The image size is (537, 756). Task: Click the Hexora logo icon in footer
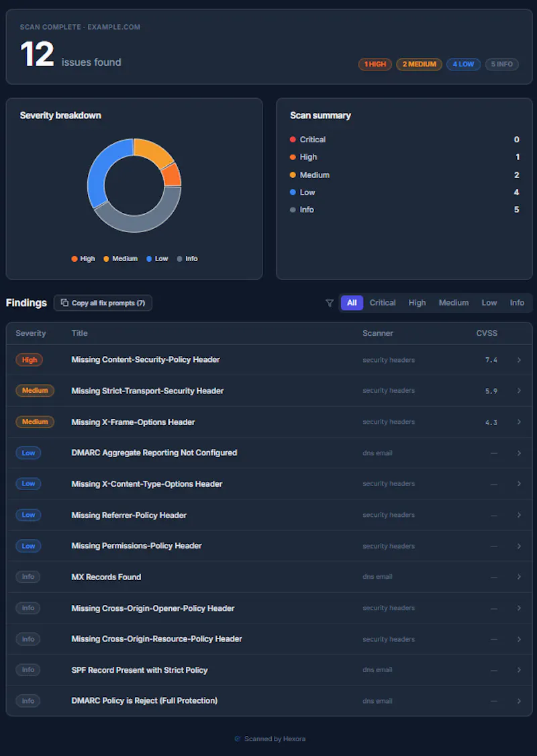[x=237, y=739]
